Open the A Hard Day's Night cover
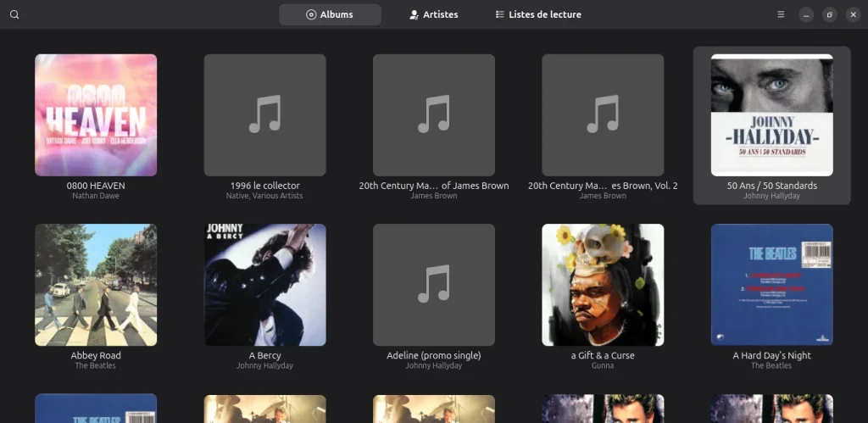The image size is (868, 423). [771, 285]
